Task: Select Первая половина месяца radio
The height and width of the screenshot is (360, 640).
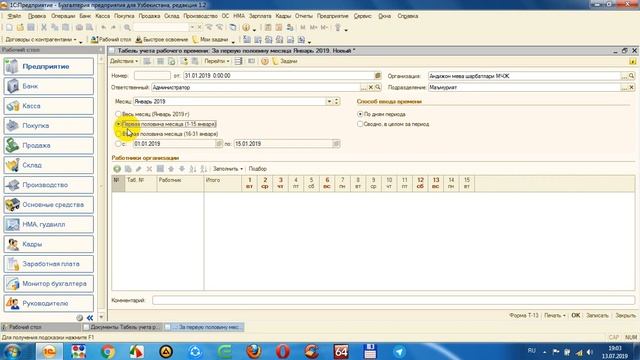Action: (x=118, y=124)
